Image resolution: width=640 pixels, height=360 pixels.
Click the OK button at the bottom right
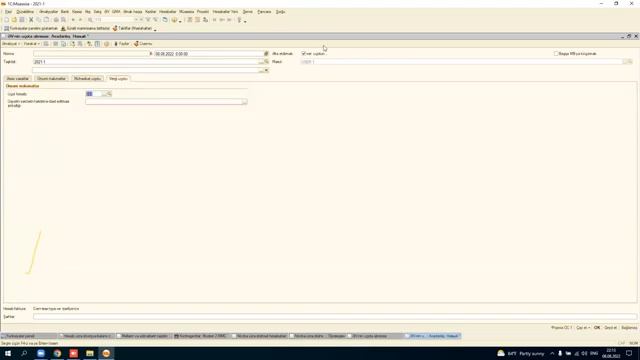[x=597, y=328]
